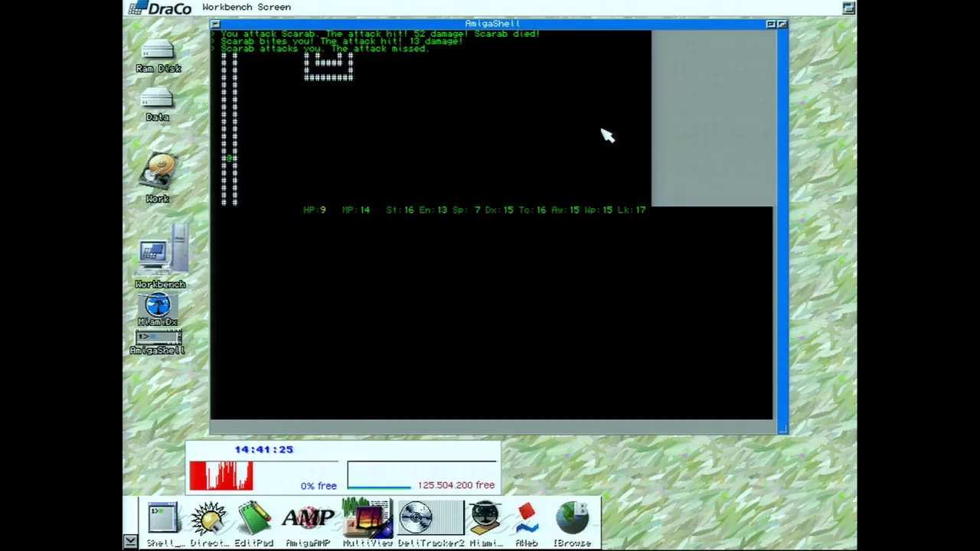Launch EditPad from the dock

254,523
